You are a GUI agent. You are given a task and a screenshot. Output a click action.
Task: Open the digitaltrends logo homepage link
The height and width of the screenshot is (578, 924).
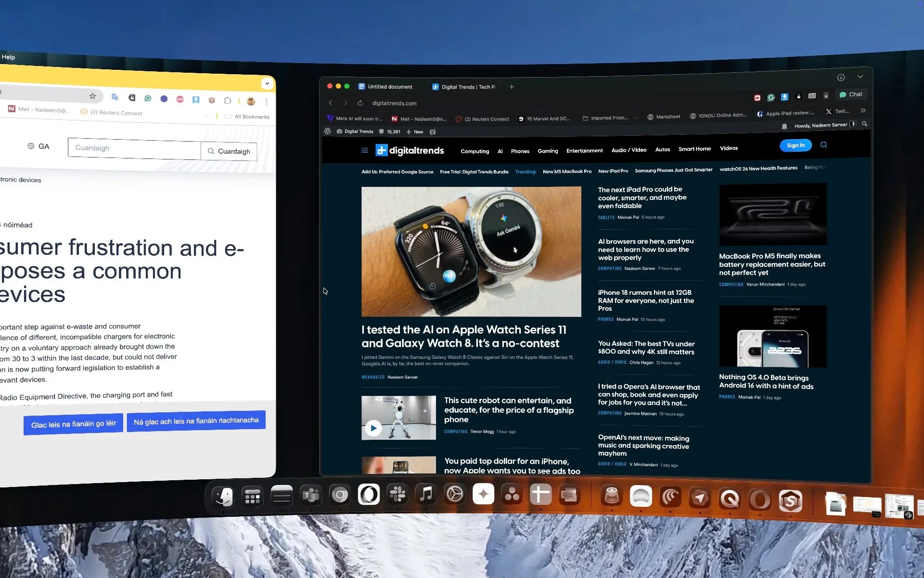[410, 151]
